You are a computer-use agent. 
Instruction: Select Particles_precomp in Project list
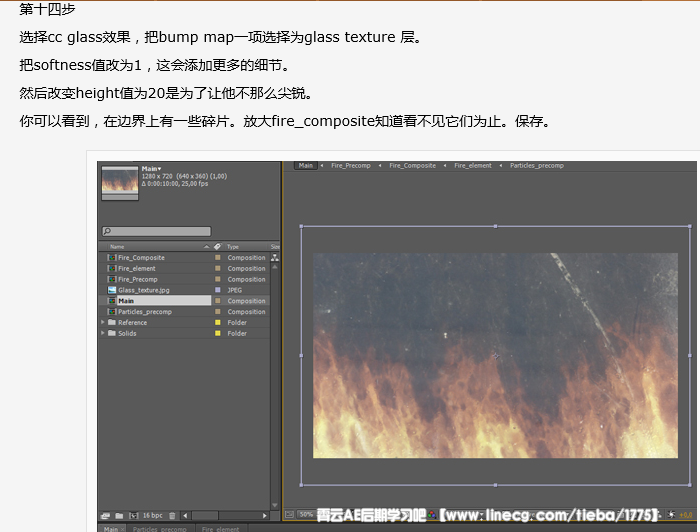click(145, 312)
